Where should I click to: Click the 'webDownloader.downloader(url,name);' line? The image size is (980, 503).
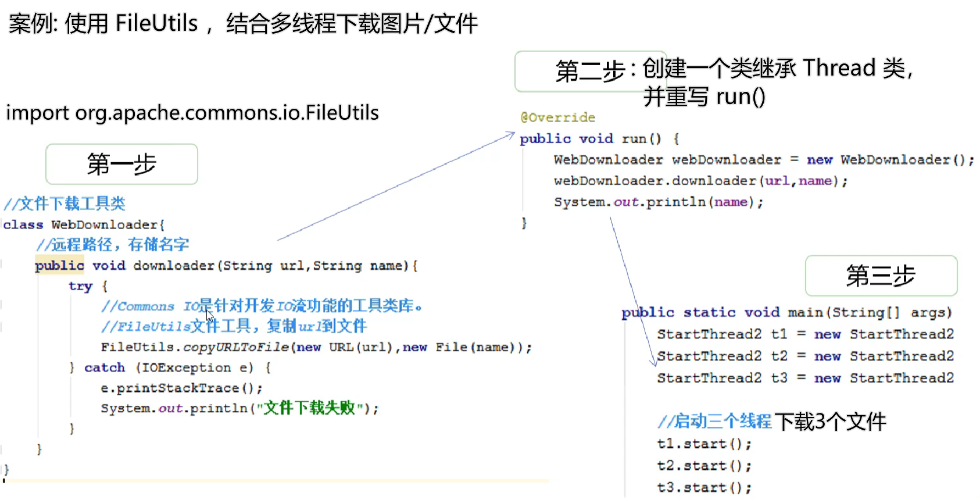pyautogui.click(x=700, y=181)
